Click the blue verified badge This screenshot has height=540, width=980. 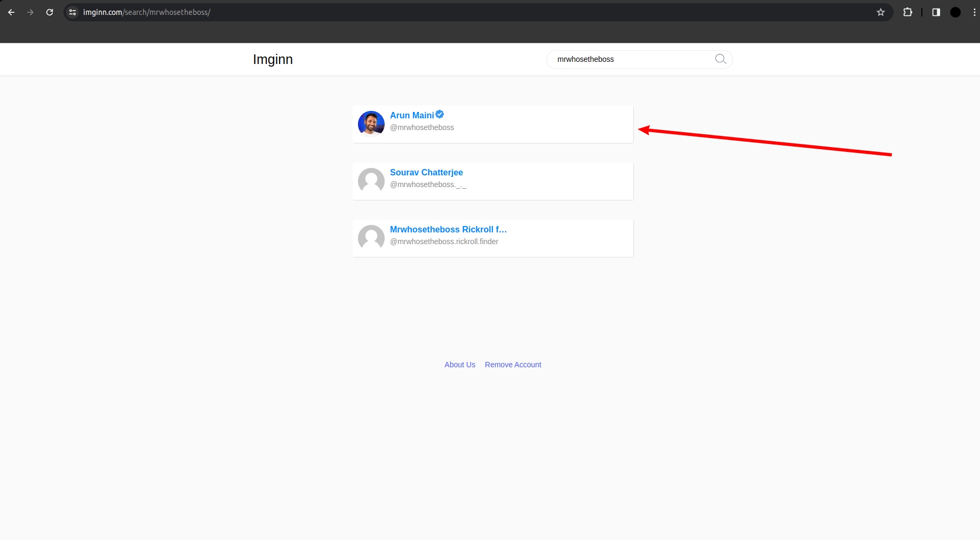440,115
